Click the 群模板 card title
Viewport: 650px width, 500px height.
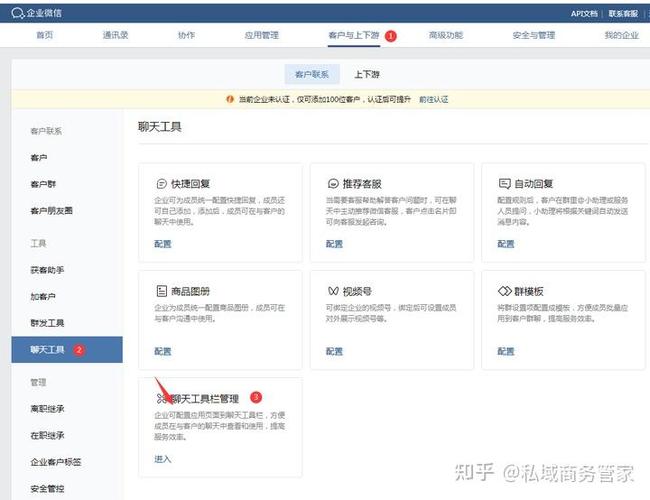(529, 291)
